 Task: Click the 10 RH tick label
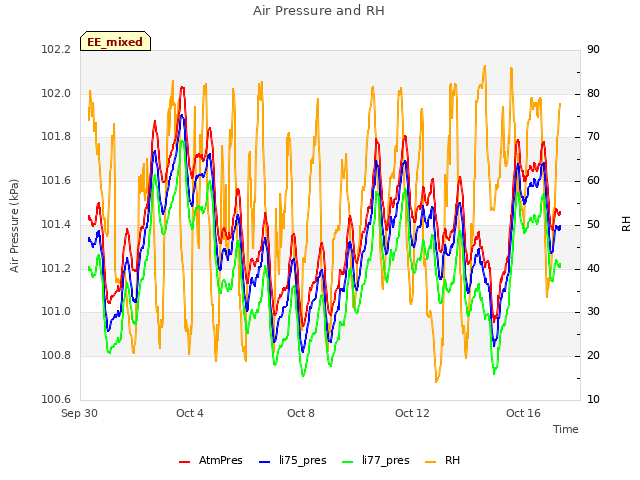pyautogui.click(x=593, y=399)
